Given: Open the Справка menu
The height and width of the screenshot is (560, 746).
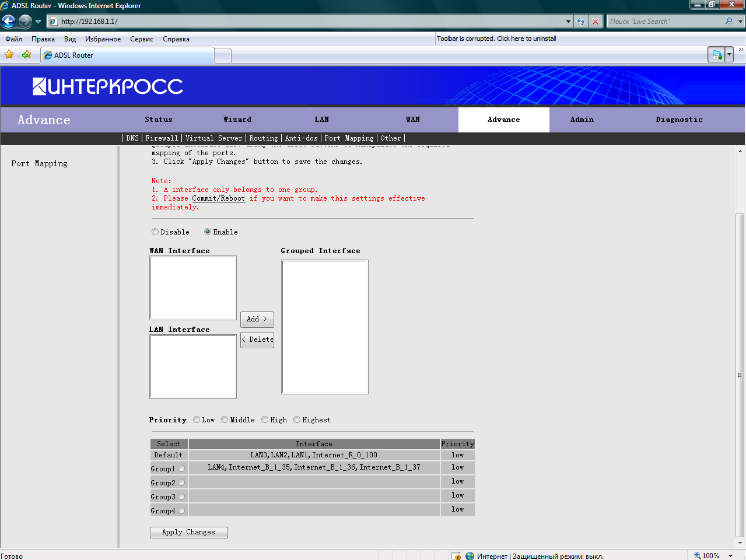Looking at the screenshot, I should point(176,39).
